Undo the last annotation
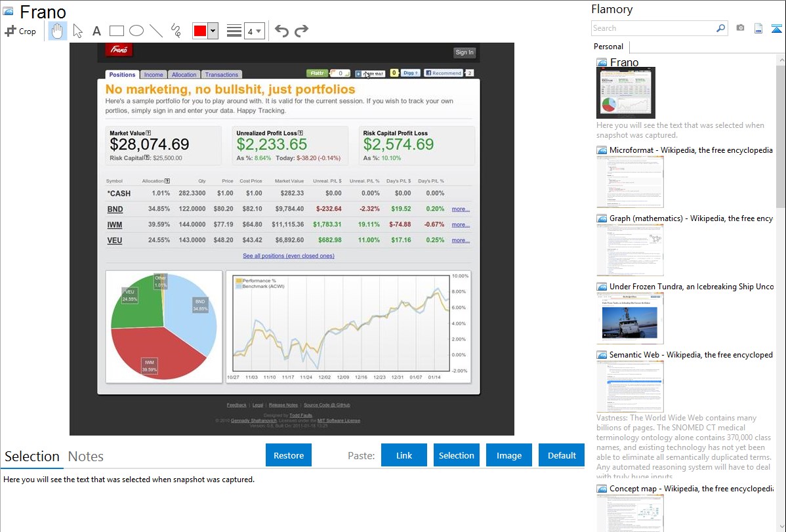 pyautogui.click(x=281, y=31)
